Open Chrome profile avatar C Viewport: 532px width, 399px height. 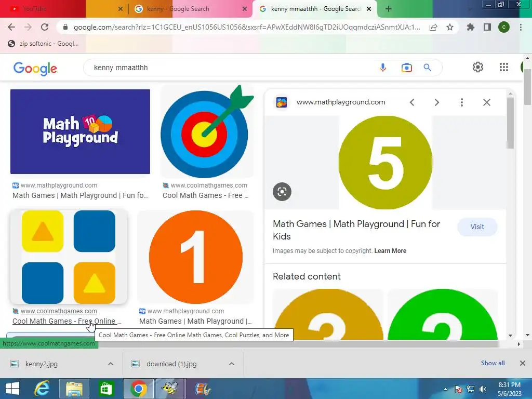[x=504, y=27]
